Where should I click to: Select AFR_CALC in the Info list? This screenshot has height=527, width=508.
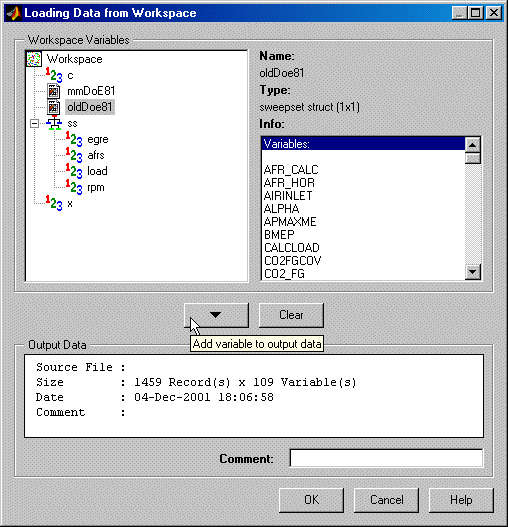point(291,170)
